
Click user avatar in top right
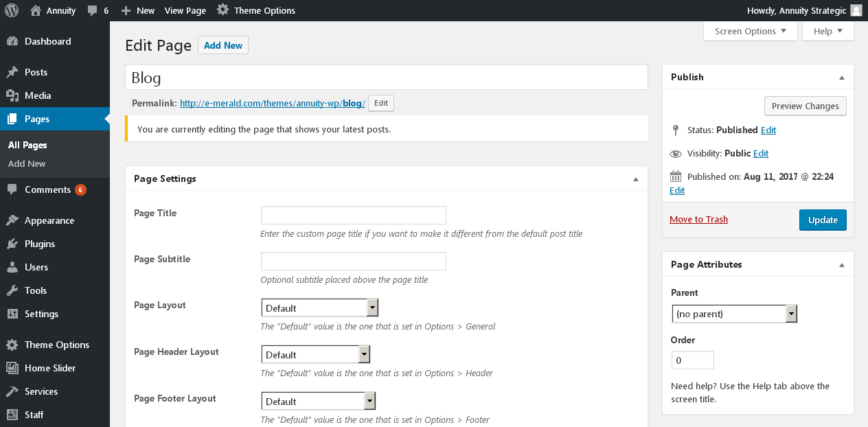[x=856, y=10]
